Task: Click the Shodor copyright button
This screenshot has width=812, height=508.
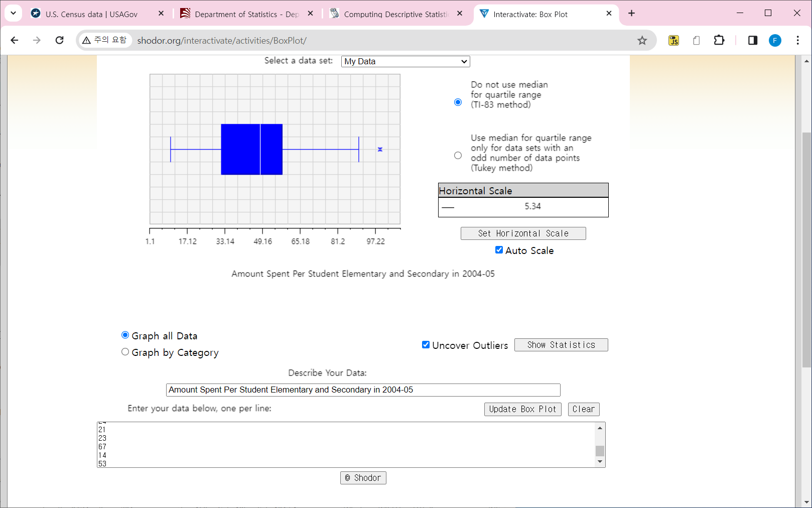Action: click(x=363, y=478)
